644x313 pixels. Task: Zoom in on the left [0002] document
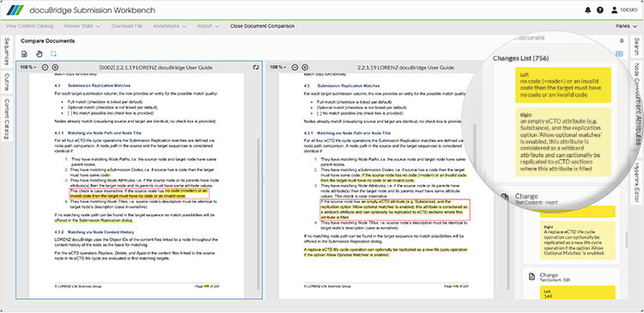click(x=55, y=67)
